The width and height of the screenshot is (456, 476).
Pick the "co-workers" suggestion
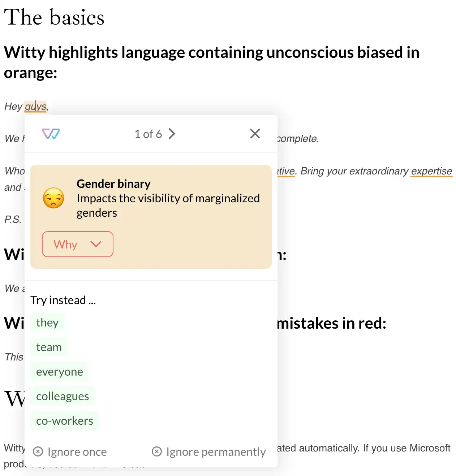(65, 421)
